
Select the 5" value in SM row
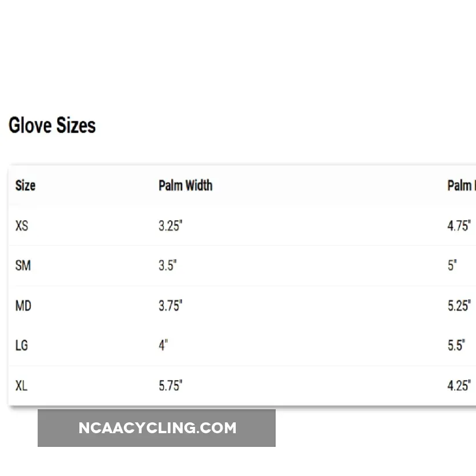pos(452,265)
